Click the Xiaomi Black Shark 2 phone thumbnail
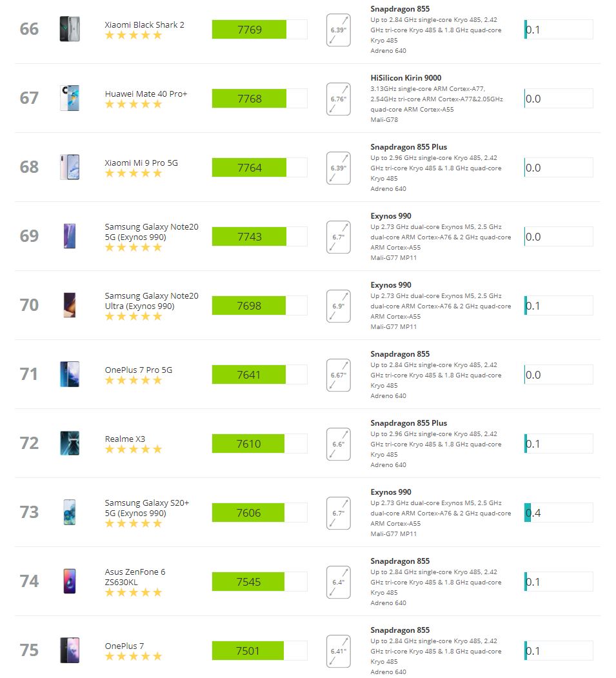This screenshot has width=616, height=678. pyautogui.click(x=70, y=29)
